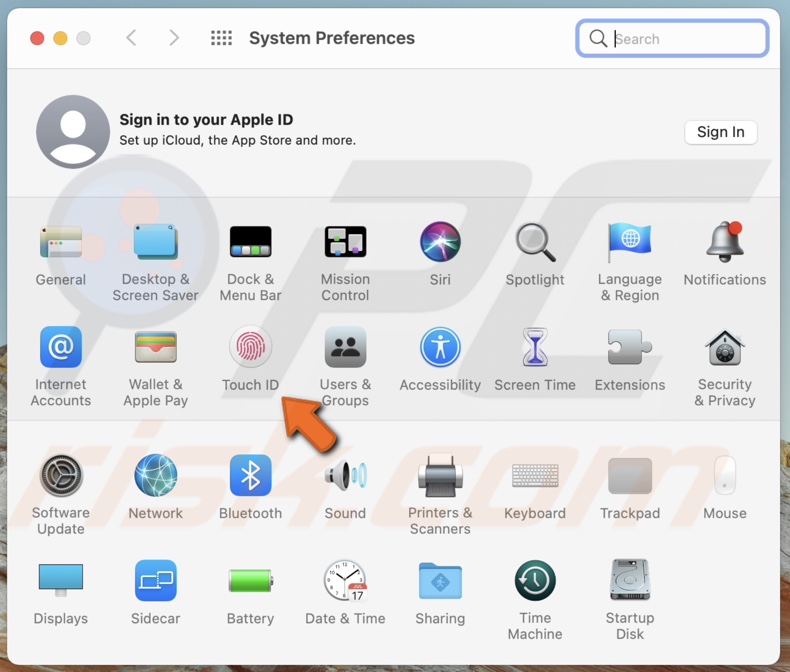Open Displays preferences monitor icon

coord(61,580)
